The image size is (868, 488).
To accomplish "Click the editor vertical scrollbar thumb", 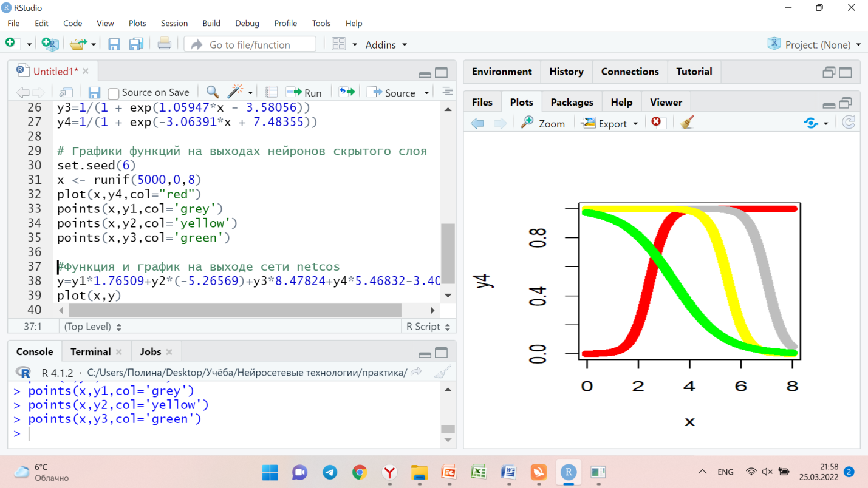I will (448, 254).
